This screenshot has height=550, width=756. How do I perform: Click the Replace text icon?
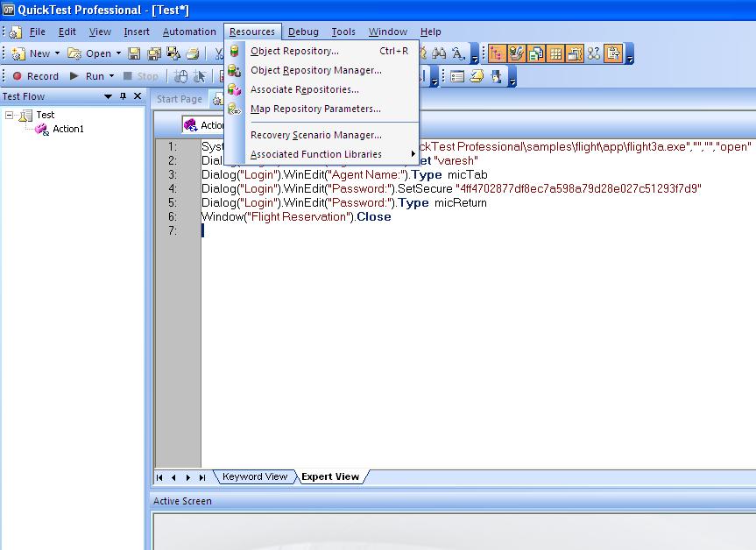click(x=458, y=53)
